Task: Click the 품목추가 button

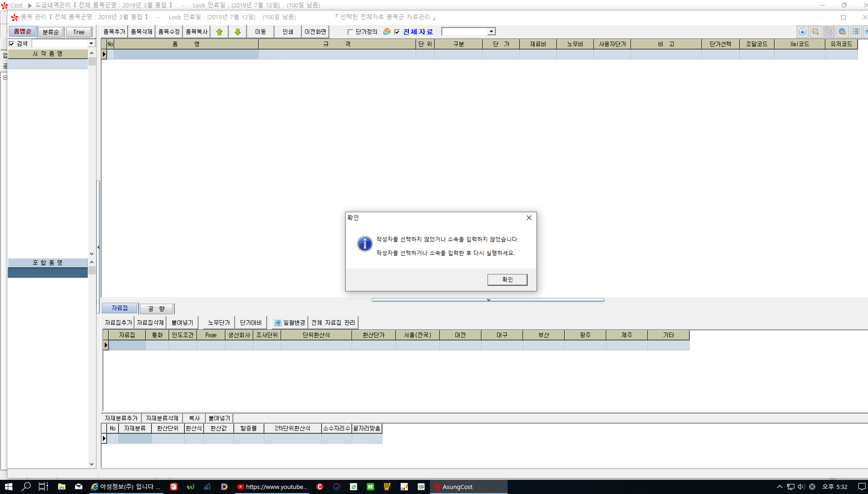Action: 114,32
